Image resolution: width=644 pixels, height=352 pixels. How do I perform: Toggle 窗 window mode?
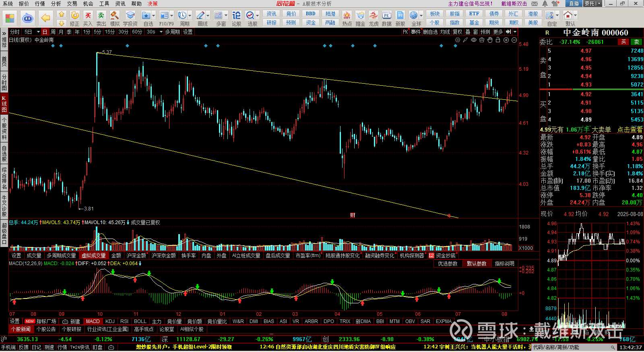[475, 32]
